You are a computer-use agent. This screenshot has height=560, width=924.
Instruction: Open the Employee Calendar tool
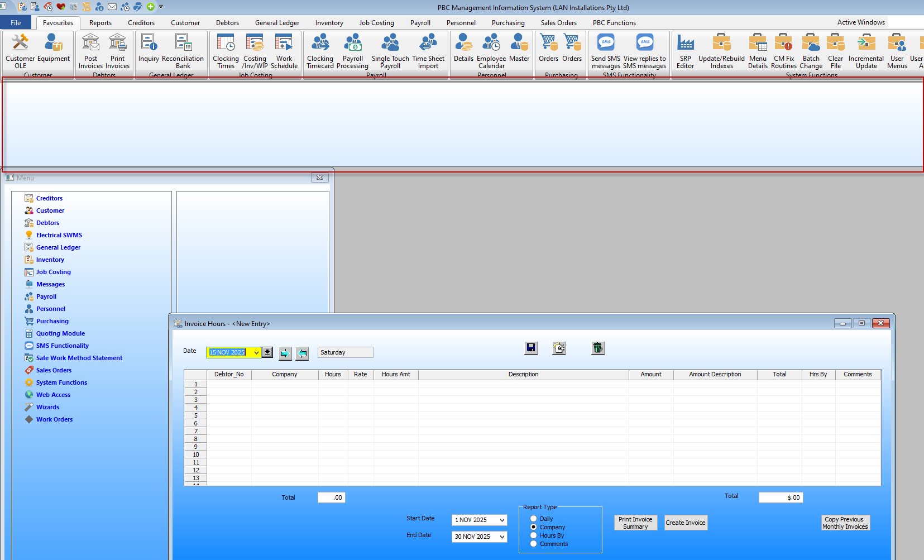click(x=491, y=51)
